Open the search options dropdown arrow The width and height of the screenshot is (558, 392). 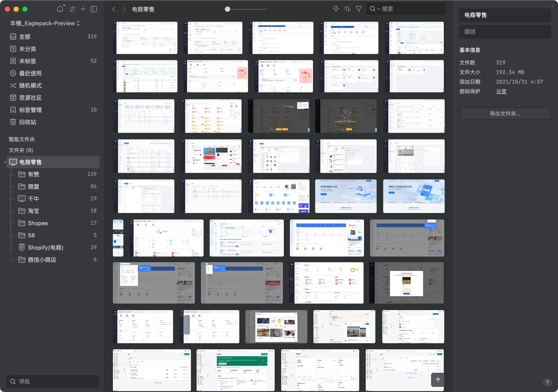click(x=378, y=9)
